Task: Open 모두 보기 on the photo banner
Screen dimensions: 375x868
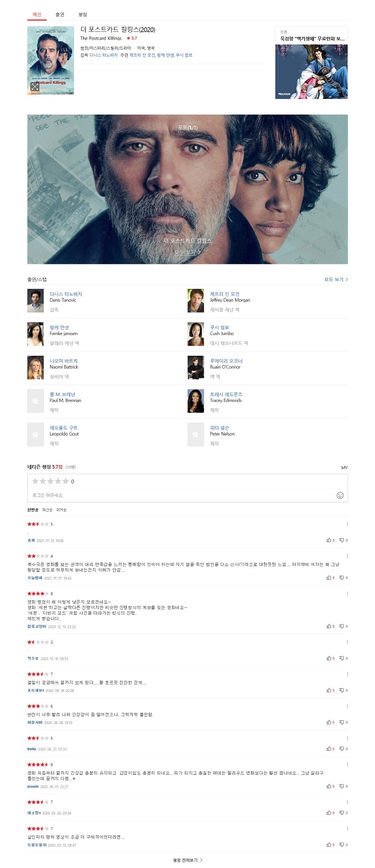Action: click(187, 252)
